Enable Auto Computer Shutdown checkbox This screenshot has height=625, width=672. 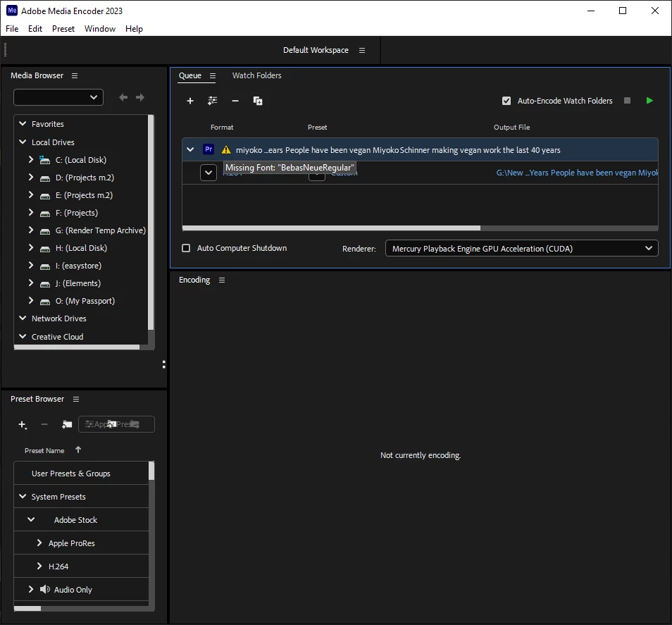click(186, 248)
